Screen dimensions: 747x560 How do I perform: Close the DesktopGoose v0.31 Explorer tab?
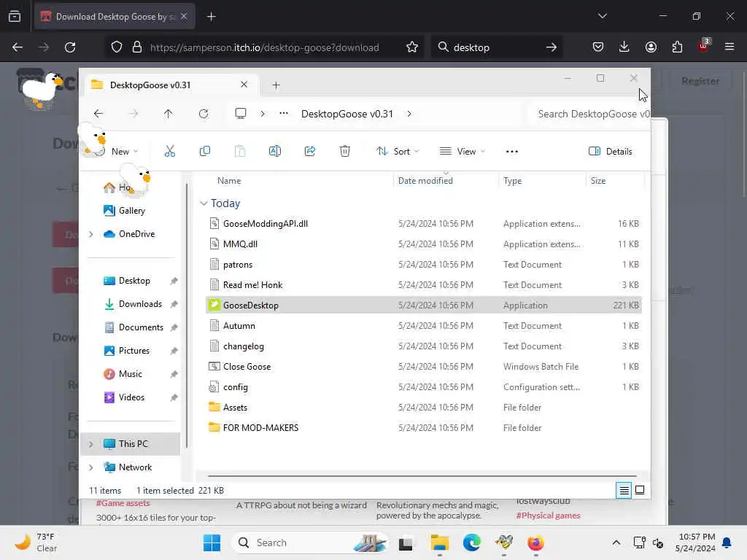point(244,85)
